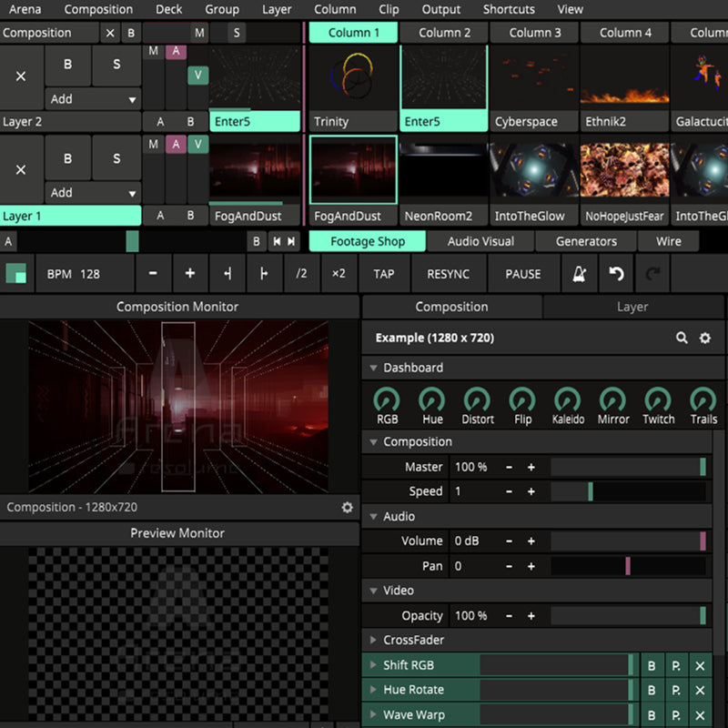Open the gear settings beside Example (1280 x 720)
This screenshot has height=728, width=728.
704,338
